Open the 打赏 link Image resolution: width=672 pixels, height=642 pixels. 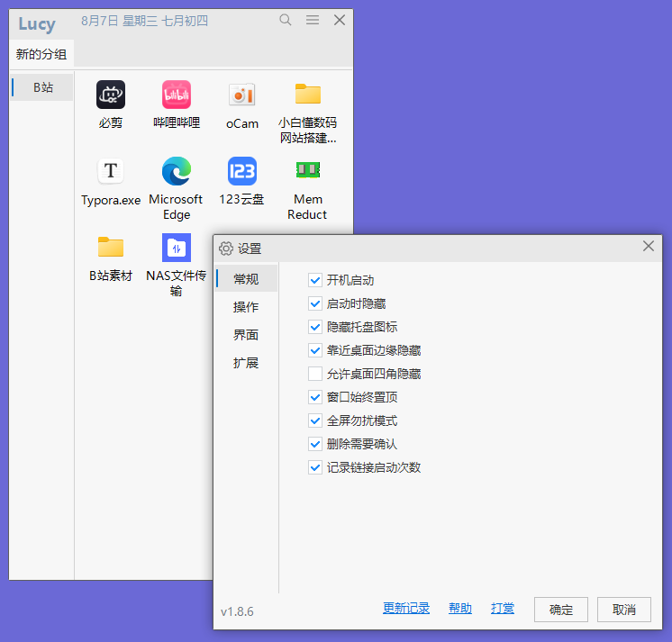[503, 608]
